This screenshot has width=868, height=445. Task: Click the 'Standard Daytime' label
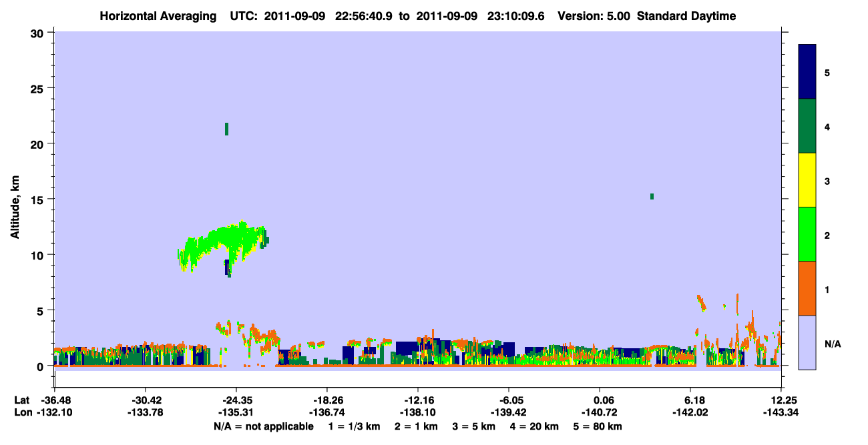[686, 16]
